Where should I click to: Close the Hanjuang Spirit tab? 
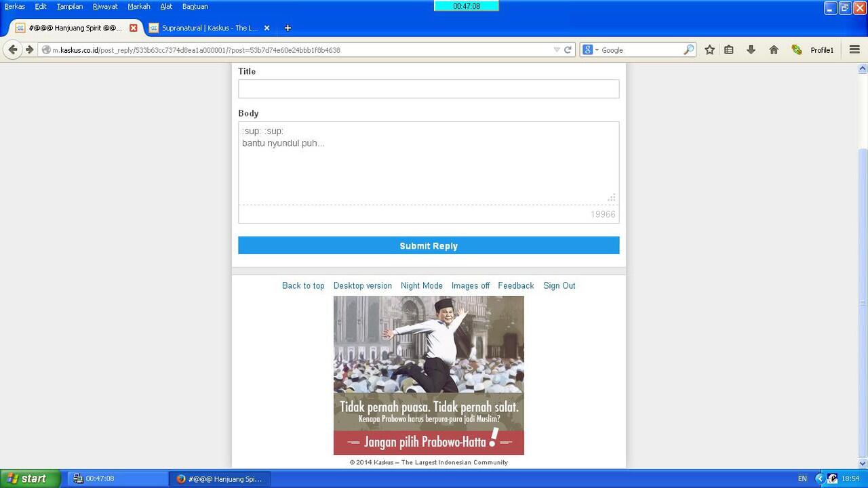[133, 28]
